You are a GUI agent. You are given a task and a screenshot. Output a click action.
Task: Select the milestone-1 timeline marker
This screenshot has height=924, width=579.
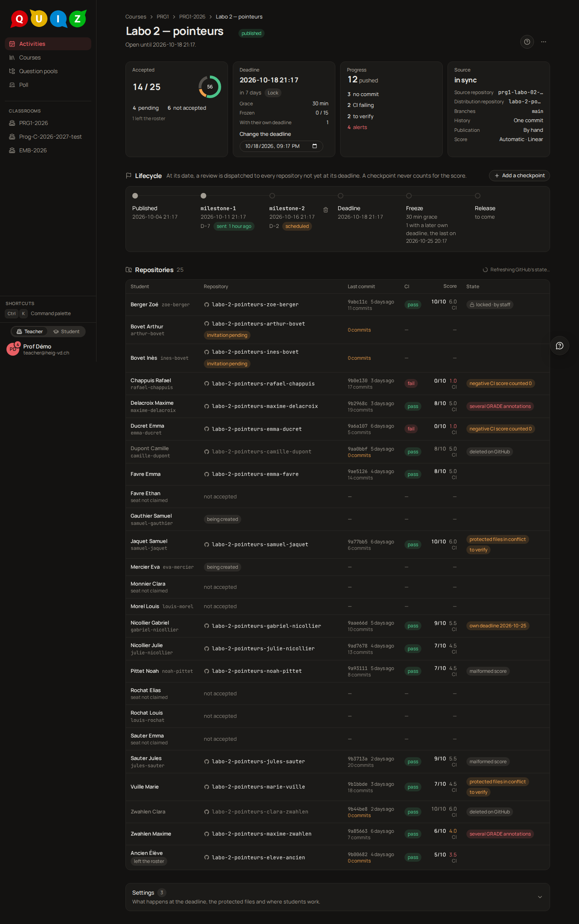tap(203, 196)
